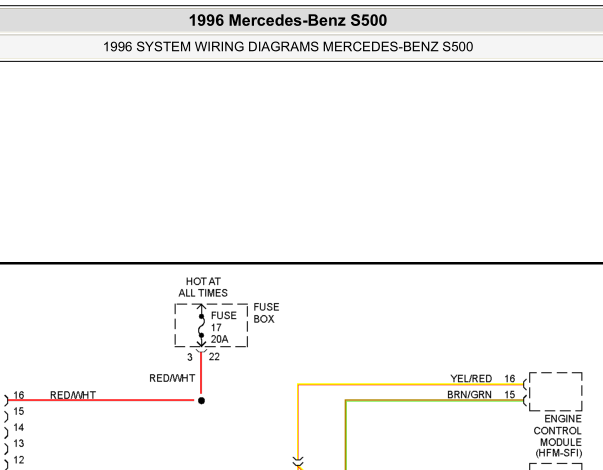Click left connector pin 15
The width and height of the screenshot is (603, 470).
[18, 412]
